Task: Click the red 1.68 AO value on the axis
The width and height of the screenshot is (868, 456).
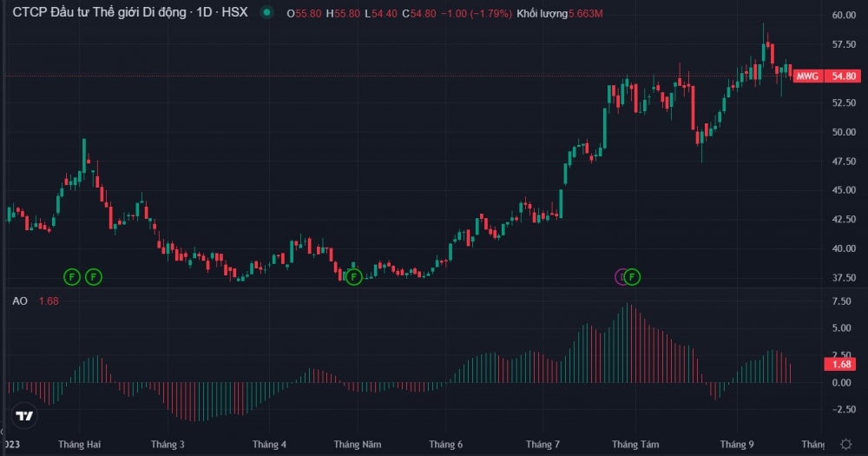Action: [841, 364]
